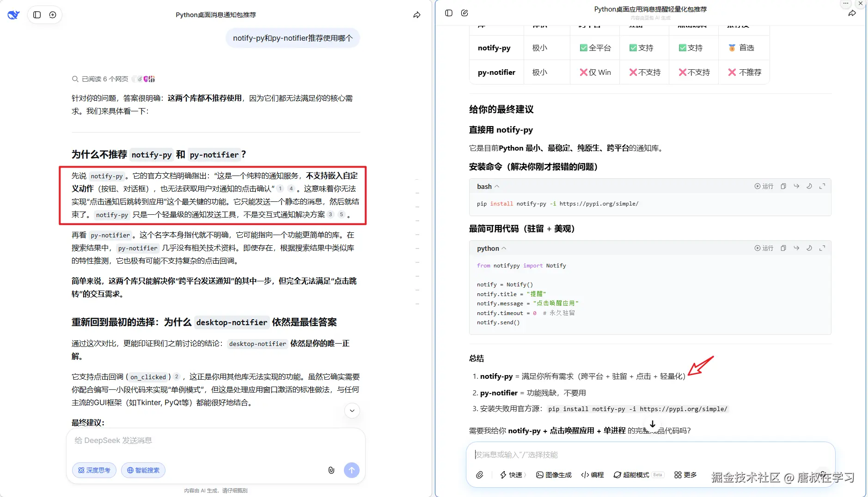
Task: Click the inline code 'desktop-notifier' in paragraph
Action: coord(257,344)
